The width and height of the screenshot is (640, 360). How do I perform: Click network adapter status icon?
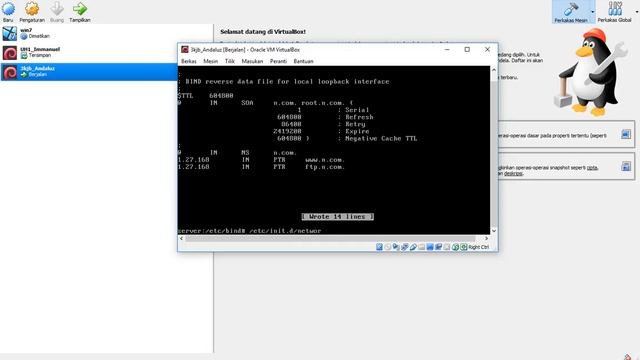404,247
